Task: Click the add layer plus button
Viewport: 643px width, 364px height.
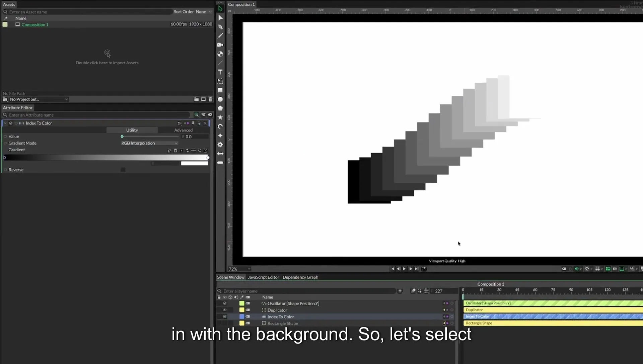Action: [x=400, y=291]
